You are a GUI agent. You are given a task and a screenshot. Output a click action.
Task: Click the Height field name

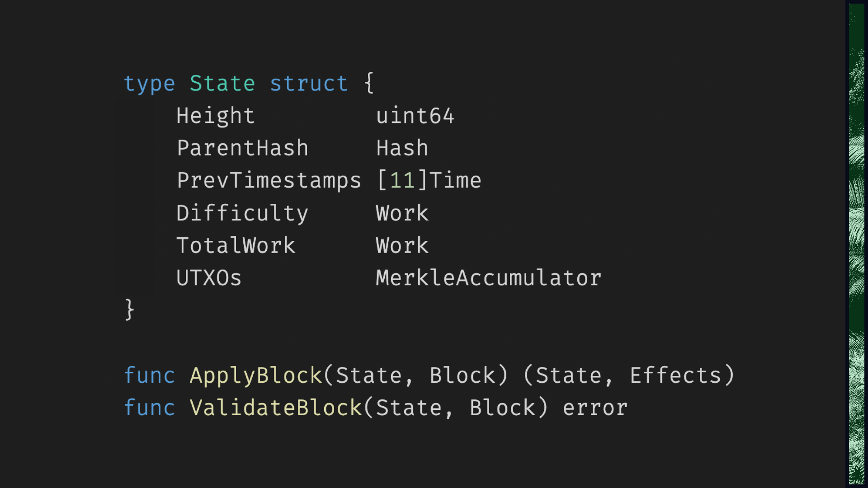pyautogui.click(x=216, y=116)
